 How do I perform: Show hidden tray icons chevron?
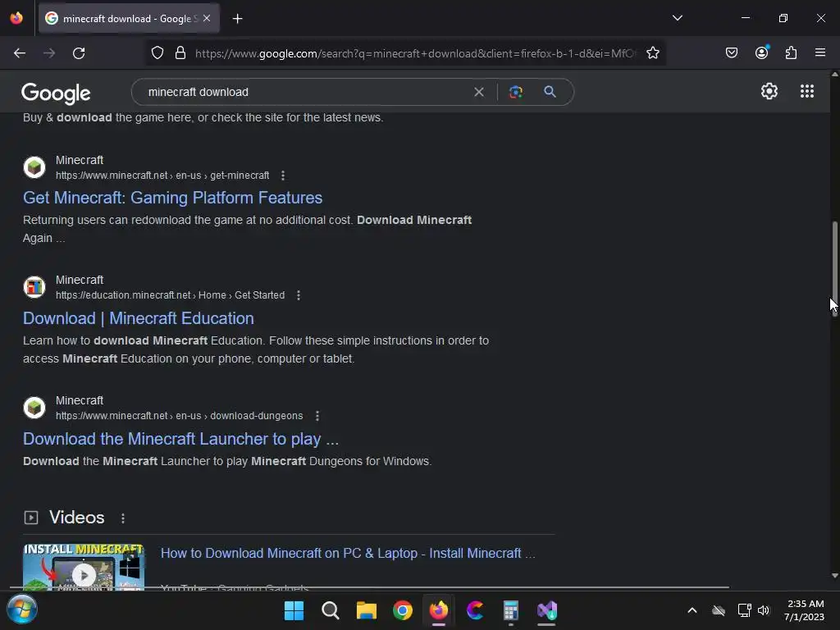[692, 610]
